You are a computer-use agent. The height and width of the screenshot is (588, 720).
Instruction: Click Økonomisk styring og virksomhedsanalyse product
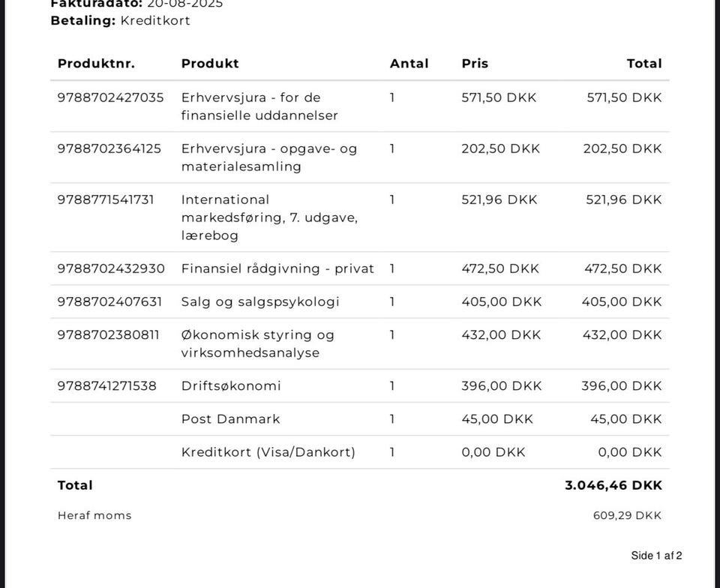[257, 343]
